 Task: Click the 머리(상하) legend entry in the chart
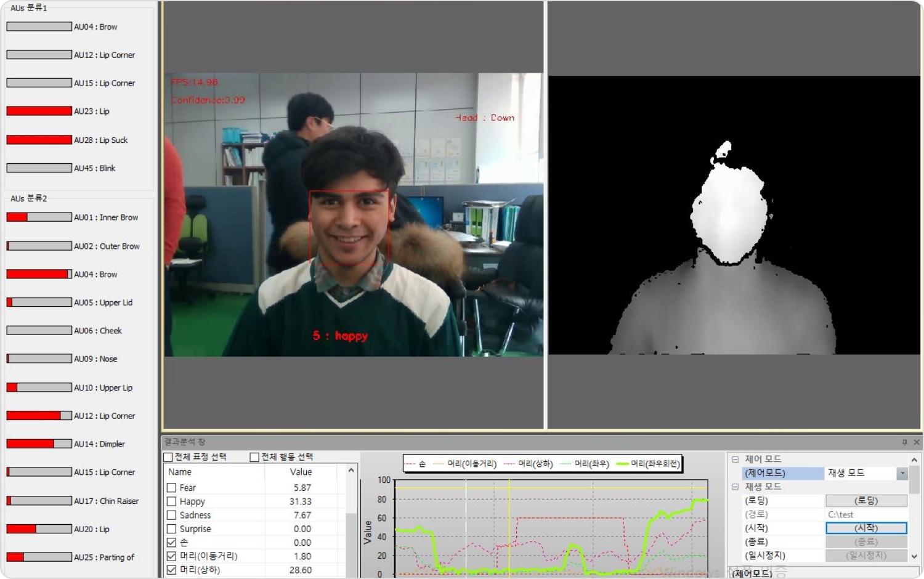click(x=529, y=464)
